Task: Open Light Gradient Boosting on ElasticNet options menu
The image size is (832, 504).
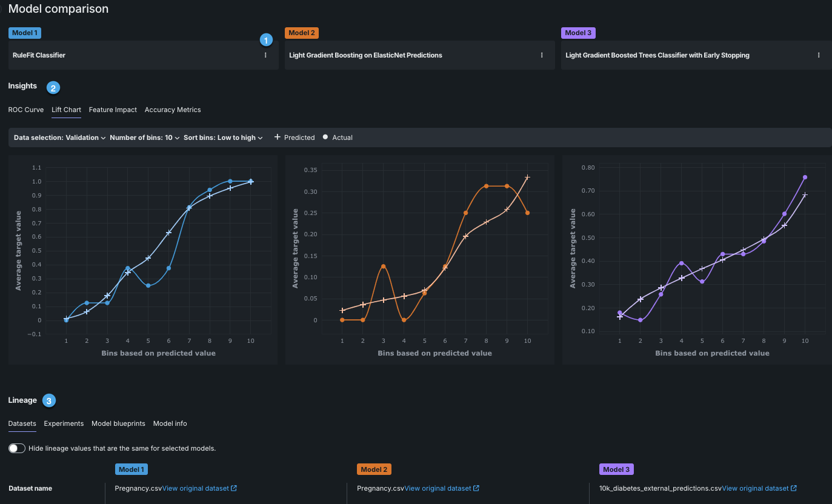Action: (x=542, y=55)
